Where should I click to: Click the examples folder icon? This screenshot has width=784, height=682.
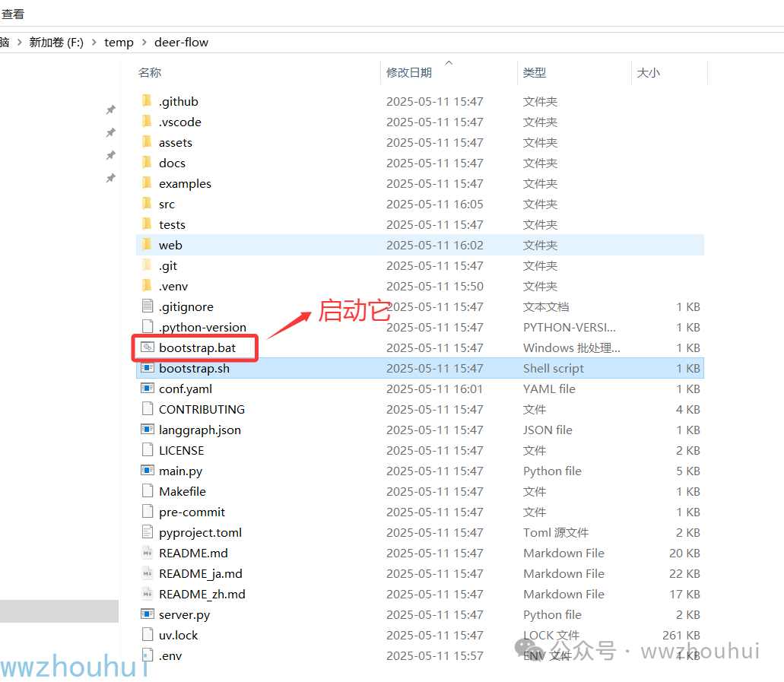(147, 183)
